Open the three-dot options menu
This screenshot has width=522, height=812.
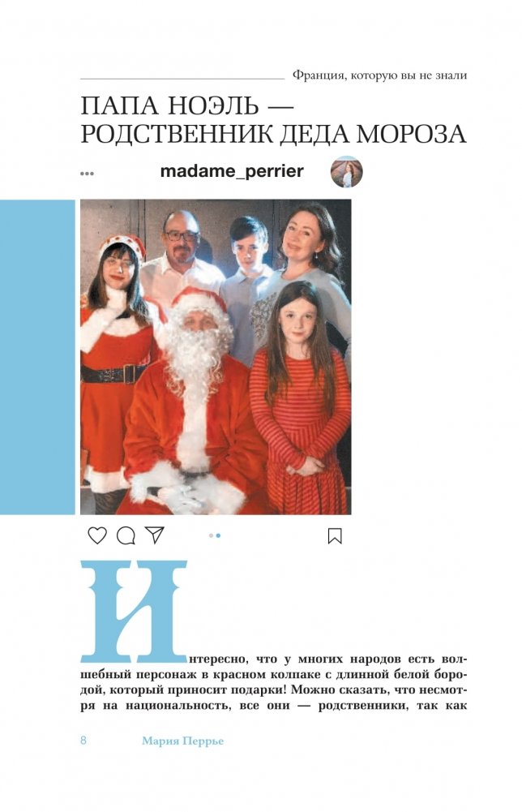tap(87, 174)
